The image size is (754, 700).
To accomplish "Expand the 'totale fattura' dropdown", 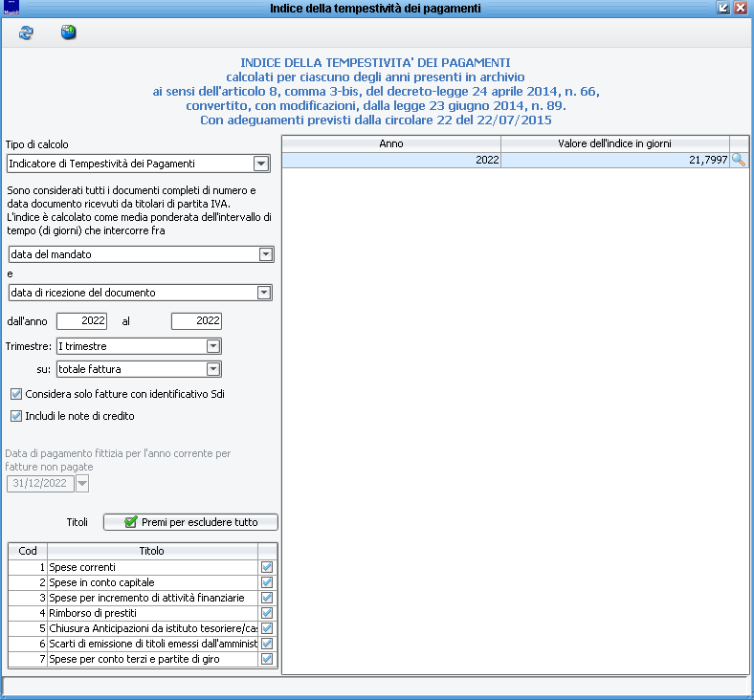I will click(213, 369).
